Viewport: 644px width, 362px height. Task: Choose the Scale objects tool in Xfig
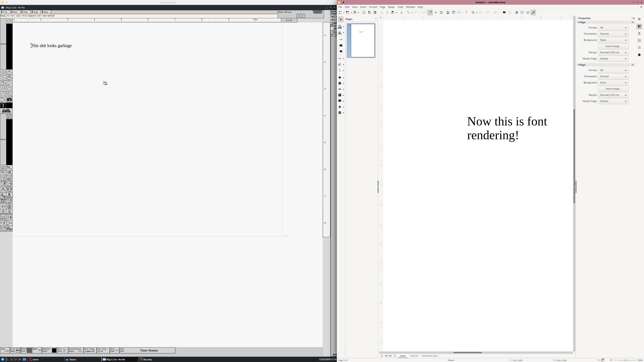click(x=3, y=179)
